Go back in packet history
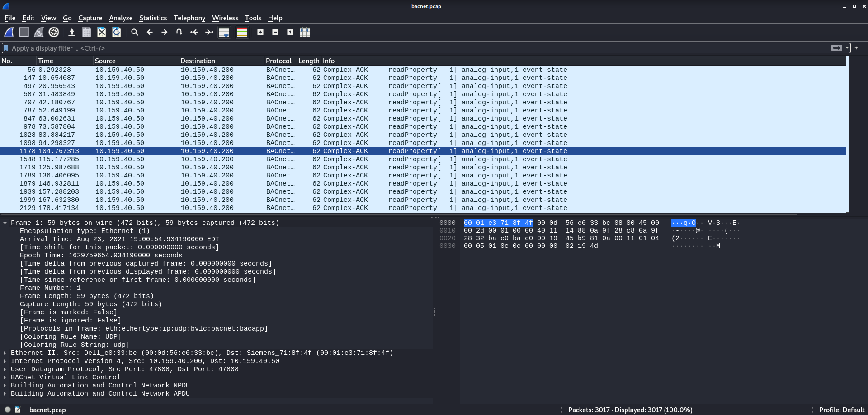The image size is (868, 415). click(150, 32)
